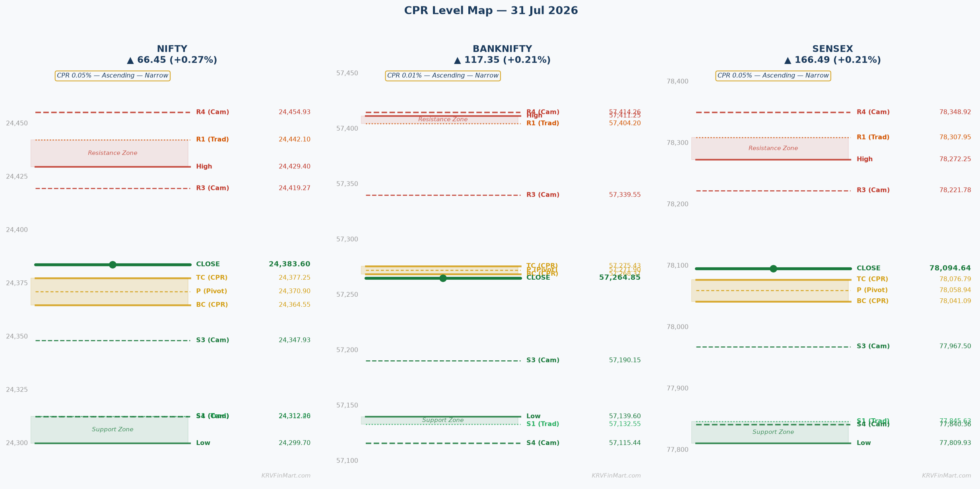Click the BANKNIFTY Low value 57,139.60
Screen dimensions: 980x489
(625, 416)
